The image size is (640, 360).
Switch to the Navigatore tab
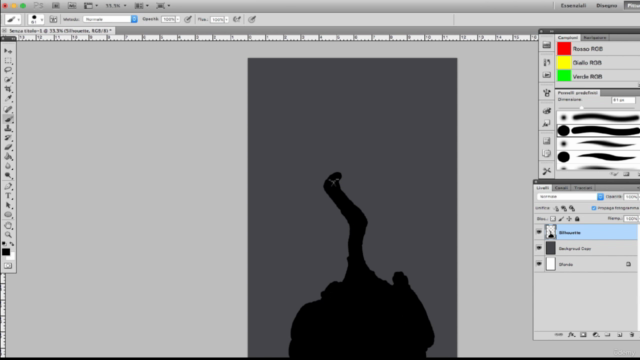tap(594, 38)
